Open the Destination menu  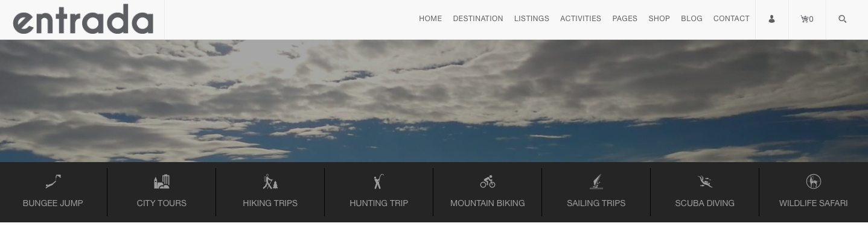click(x=478, y=19)
